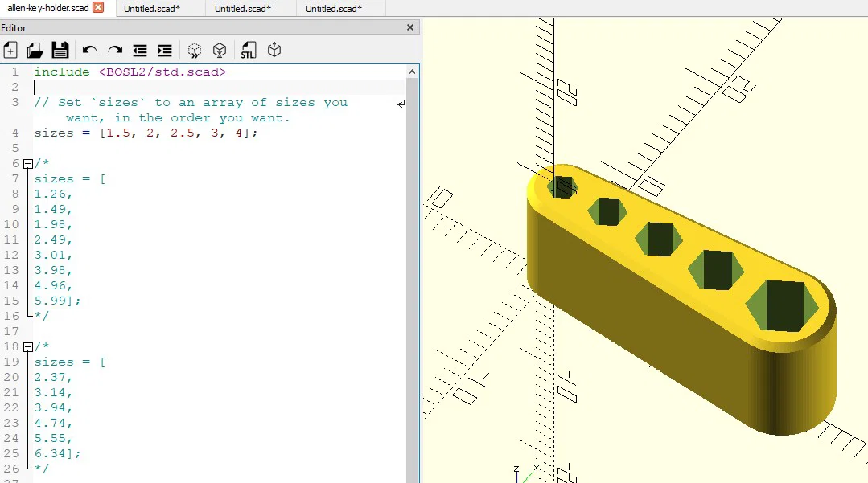Click the value 3.94, on line 22
Viewport: 868px width, 483px height.
[x=53, y=407]
